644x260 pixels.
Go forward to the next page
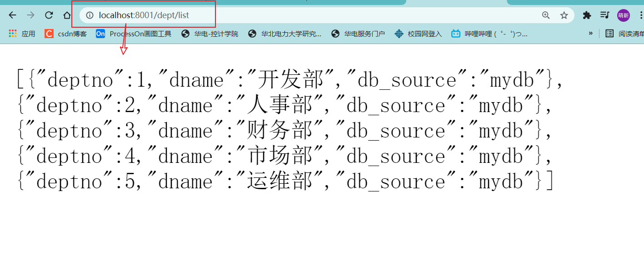[x=30, y=15]
